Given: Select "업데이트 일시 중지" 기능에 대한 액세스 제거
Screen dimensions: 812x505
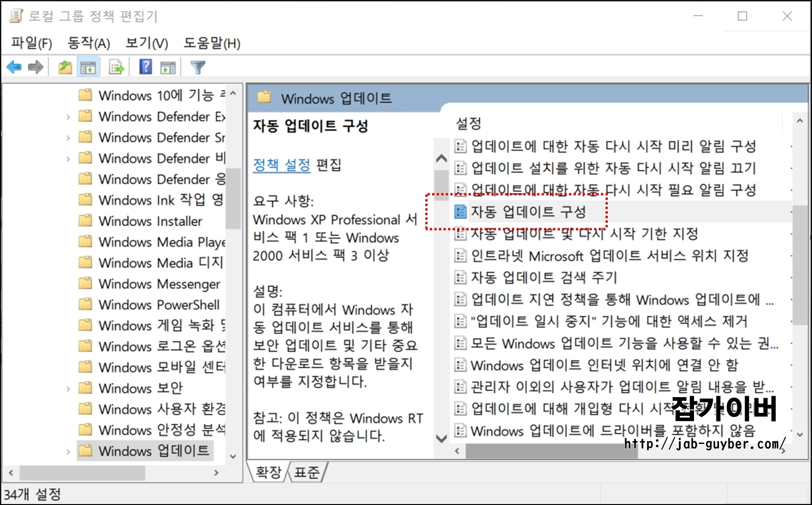Looking at the screenshot, I should coord(601,321).
